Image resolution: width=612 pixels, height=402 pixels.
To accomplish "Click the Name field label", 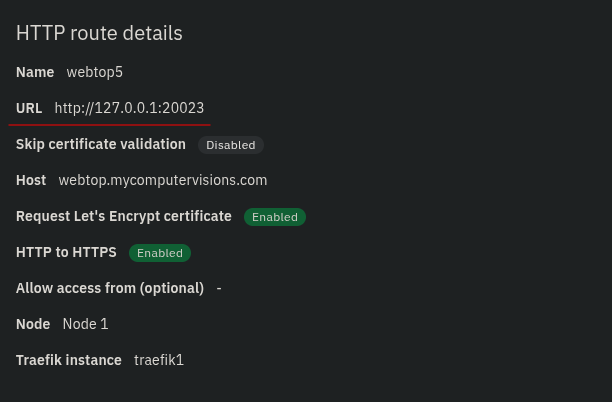I will click(35, 72).
